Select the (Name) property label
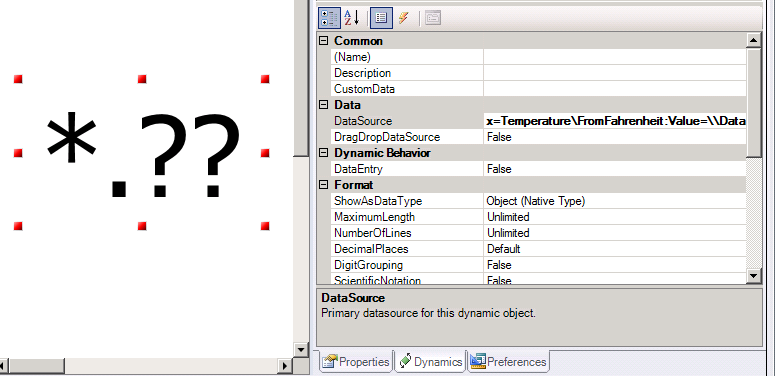 coord(352,57)
